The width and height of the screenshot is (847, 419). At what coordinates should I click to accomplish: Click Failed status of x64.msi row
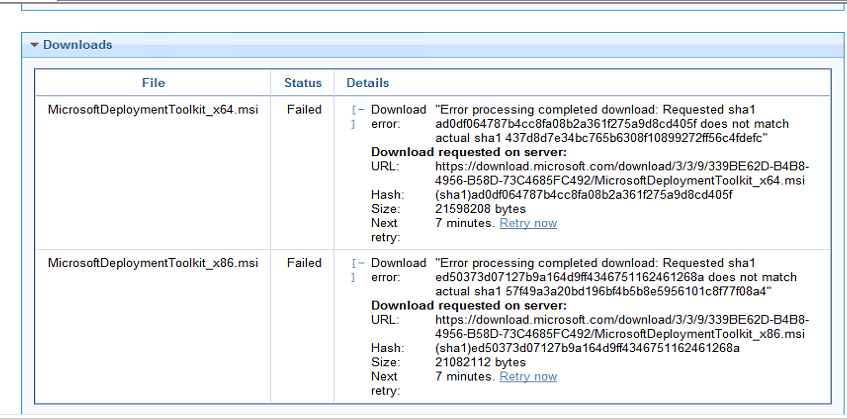[x=304, y=110]
